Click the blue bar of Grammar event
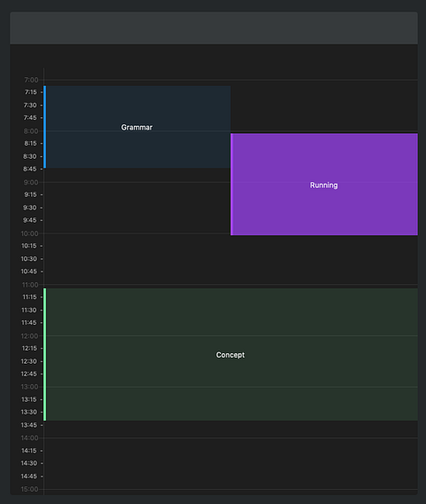Viewport: 426px width, 504px height. pyautogui.click(x=45, y=127)
